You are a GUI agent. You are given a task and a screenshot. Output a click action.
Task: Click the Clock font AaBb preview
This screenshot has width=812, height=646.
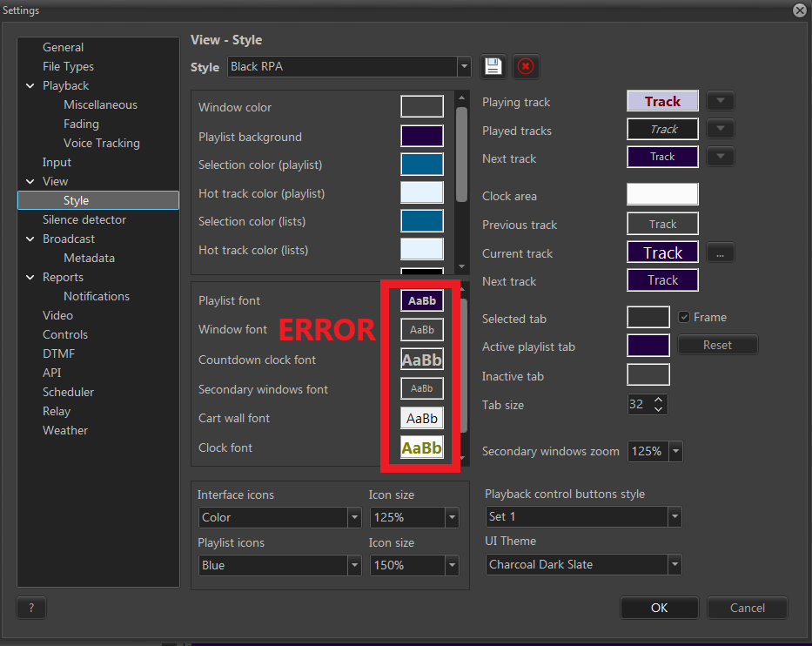click(422, 447)
